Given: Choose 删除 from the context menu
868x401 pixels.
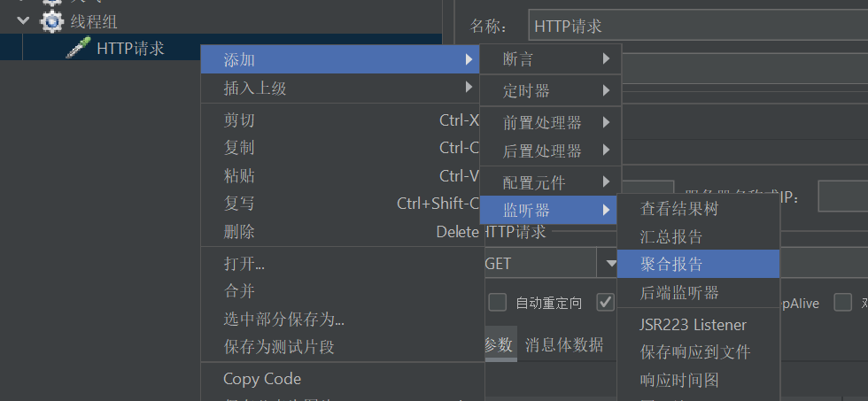Looking at the screenshot, I should 340,231.
